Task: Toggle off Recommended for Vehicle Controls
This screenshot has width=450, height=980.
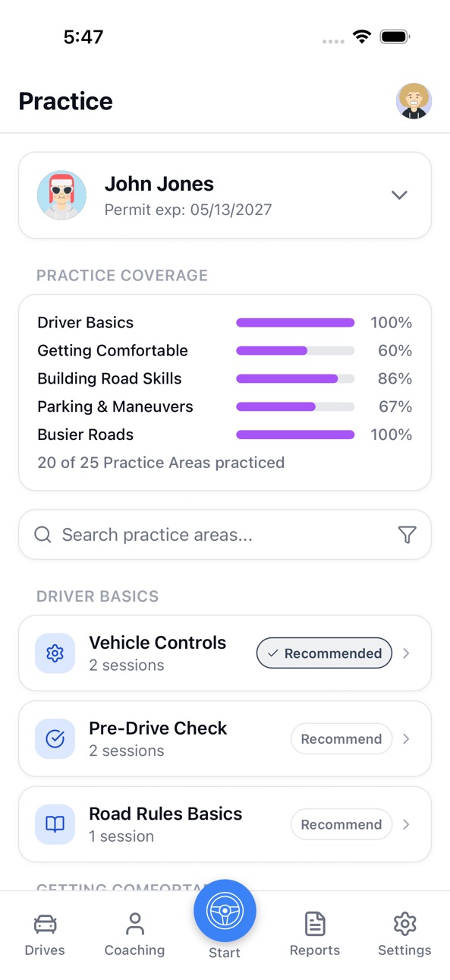Action: 324,653
